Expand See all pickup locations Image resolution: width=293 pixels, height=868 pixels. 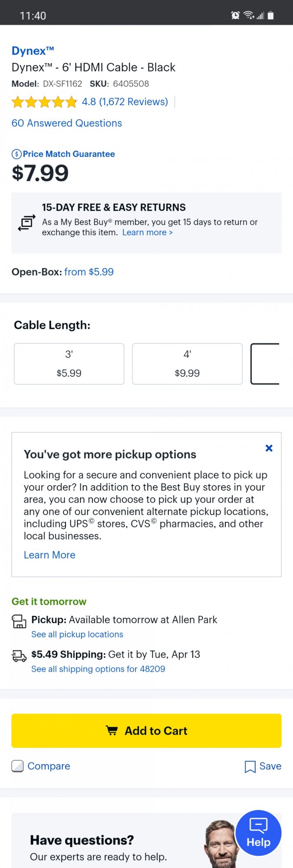(x=77, y=635)
